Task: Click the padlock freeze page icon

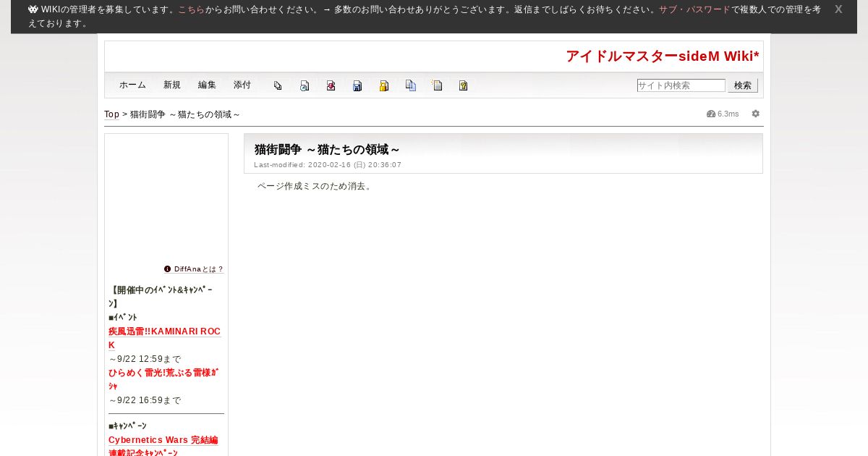Action: pos(384,85)
